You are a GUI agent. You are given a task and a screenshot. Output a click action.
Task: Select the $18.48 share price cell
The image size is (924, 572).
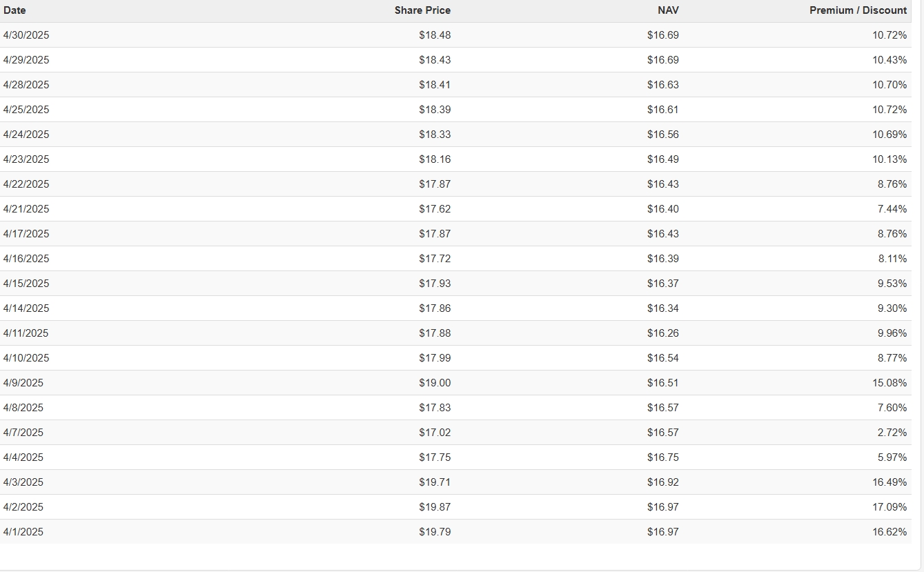tap(435, 35)
